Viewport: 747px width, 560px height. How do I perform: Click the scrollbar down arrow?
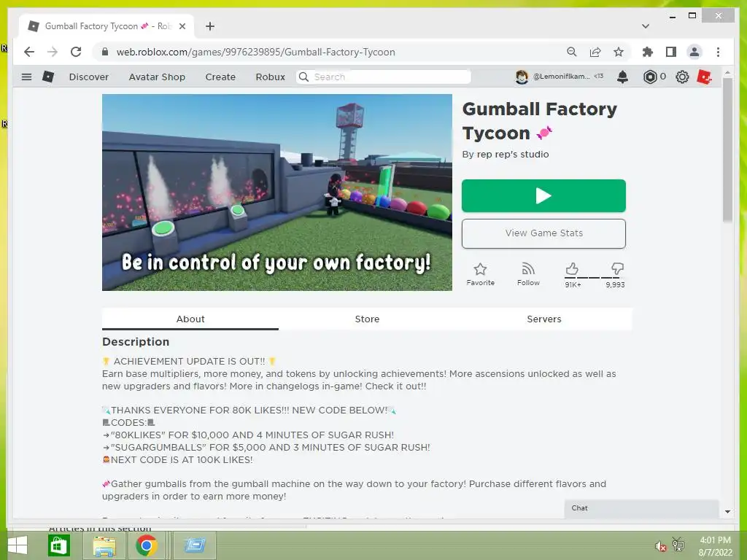[727, 512]
